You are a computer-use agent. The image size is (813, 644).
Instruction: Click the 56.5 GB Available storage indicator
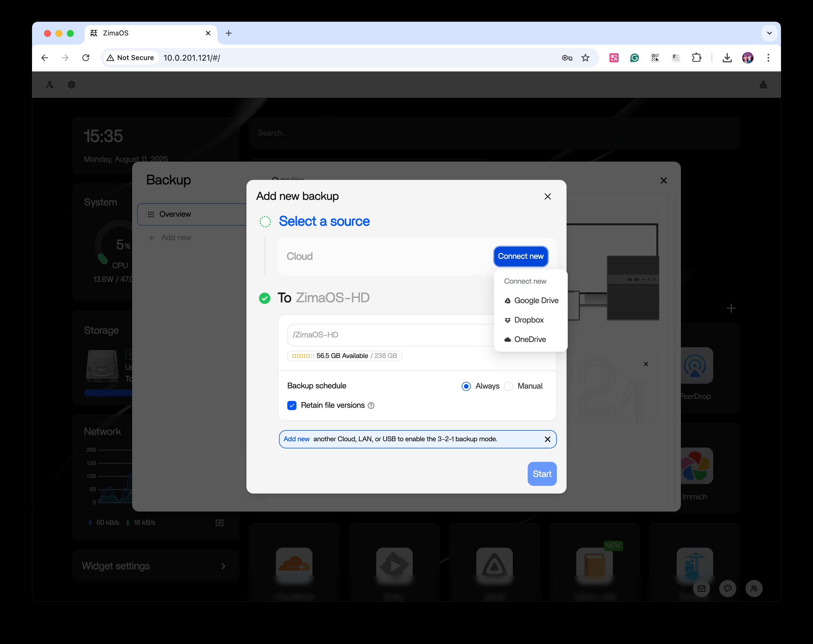point(344,356)
